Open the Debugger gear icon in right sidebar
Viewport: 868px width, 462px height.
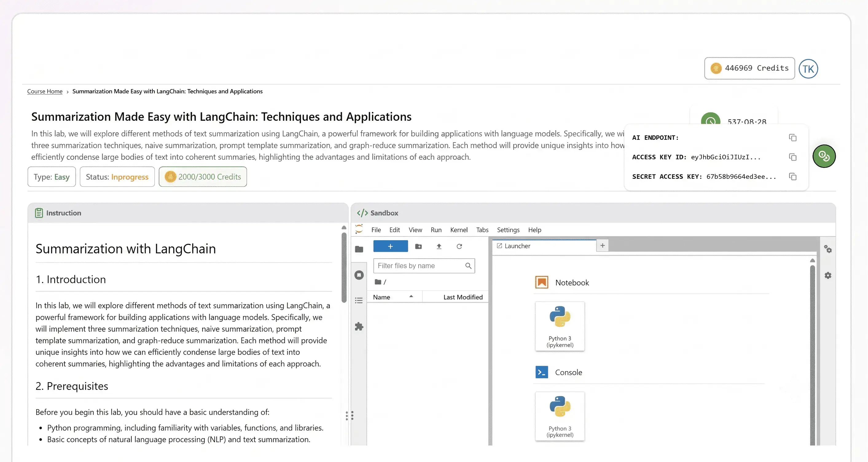point(828,275)
